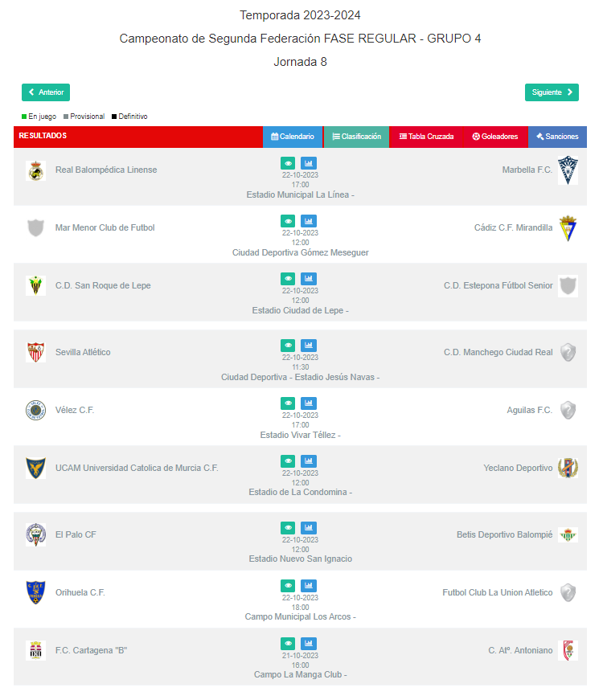Click the eye icon for Mar Menor match
Viewport: 603px width, 700px height.
(x=288, y=221)
